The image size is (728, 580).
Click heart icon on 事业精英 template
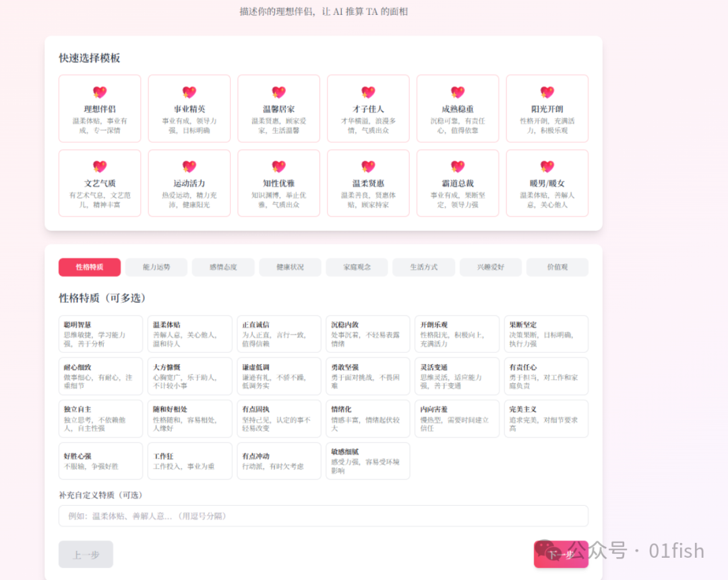(x=189, y=92)
